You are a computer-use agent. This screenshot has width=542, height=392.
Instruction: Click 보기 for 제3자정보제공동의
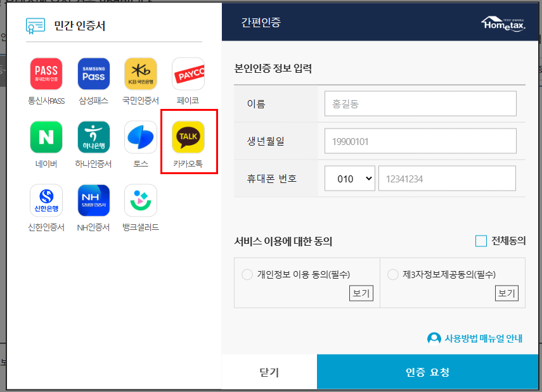coord(507,293)
